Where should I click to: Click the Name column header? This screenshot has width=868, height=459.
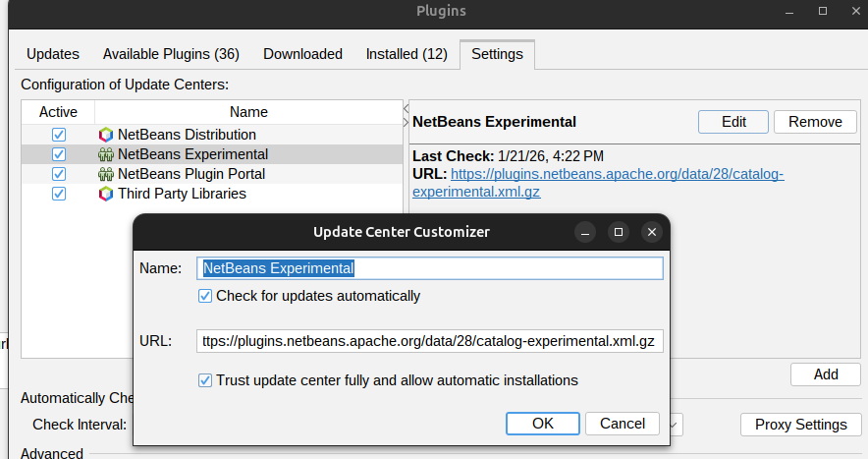(248, 112)
